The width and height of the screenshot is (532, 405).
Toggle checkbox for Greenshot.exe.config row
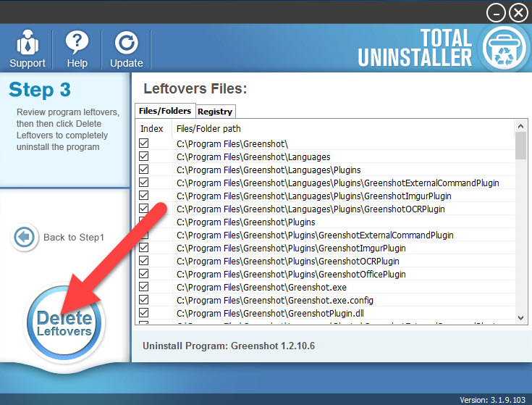144,300
